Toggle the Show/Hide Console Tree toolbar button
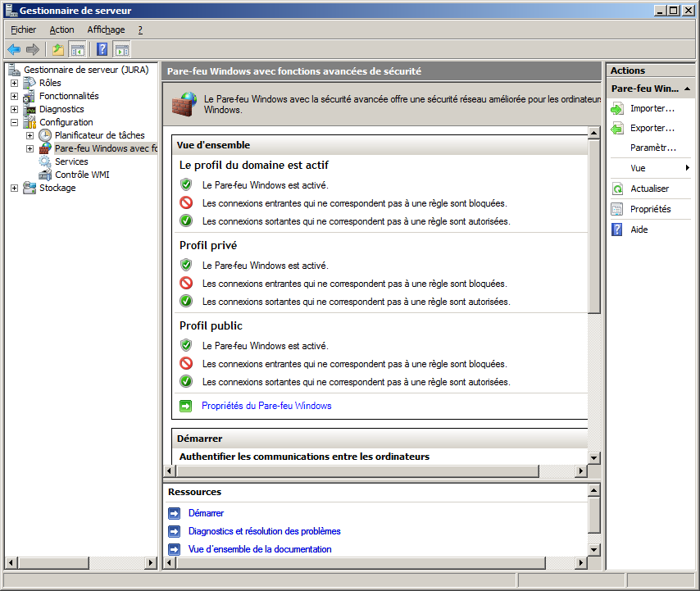Viewport: 700px width, 591px height. (78, 49)
